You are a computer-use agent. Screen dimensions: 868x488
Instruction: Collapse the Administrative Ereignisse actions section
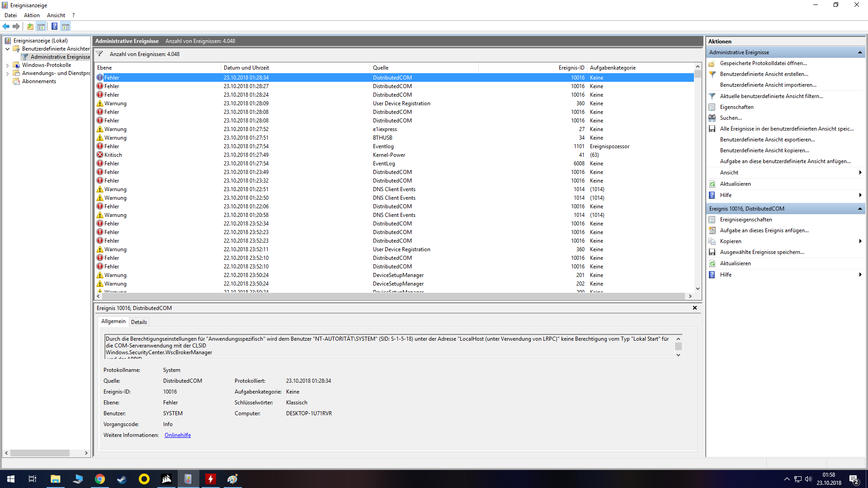[x=859, y=52]
